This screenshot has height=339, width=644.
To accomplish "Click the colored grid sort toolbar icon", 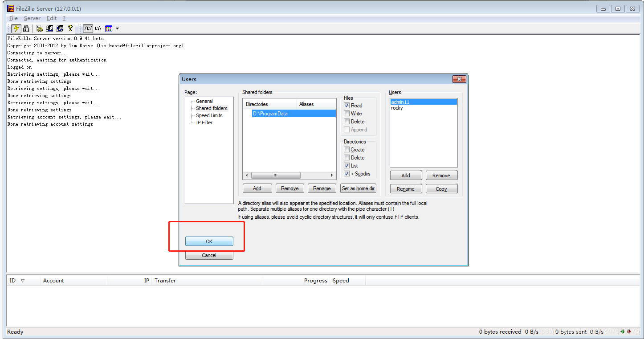I will pos(109,29).
